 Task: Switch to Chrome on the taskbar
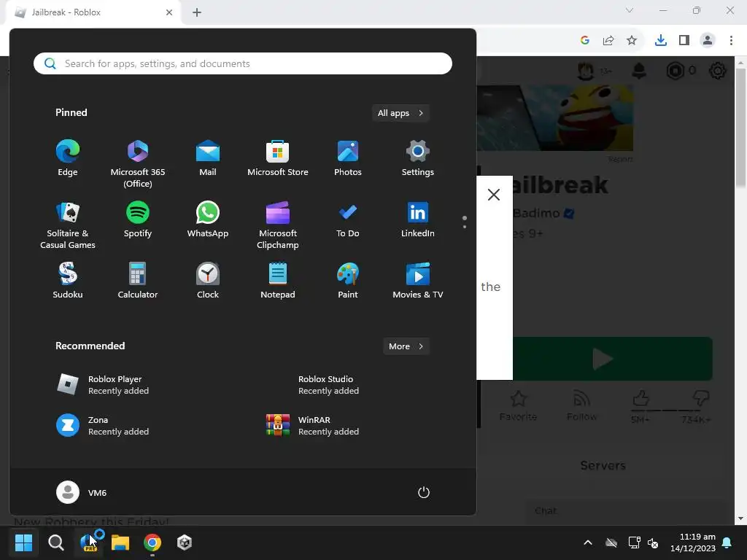point(152,542)
